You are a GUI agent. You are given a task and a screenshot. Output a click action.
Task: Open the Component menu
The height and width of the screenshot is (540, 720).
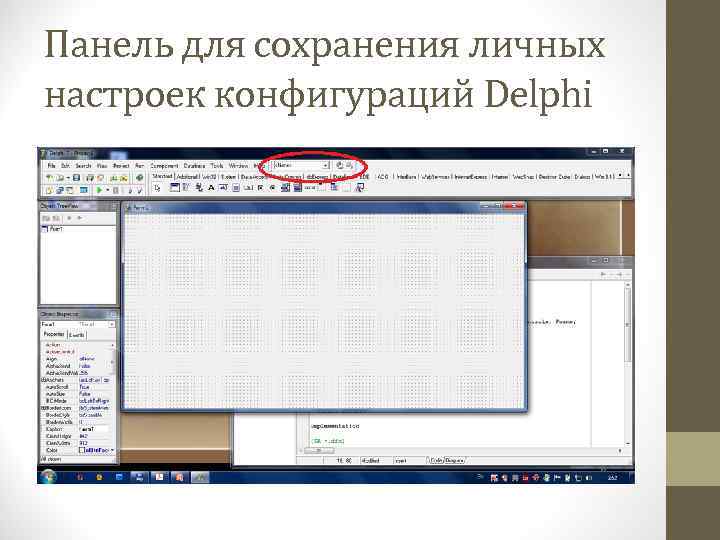tap(164, 166)
